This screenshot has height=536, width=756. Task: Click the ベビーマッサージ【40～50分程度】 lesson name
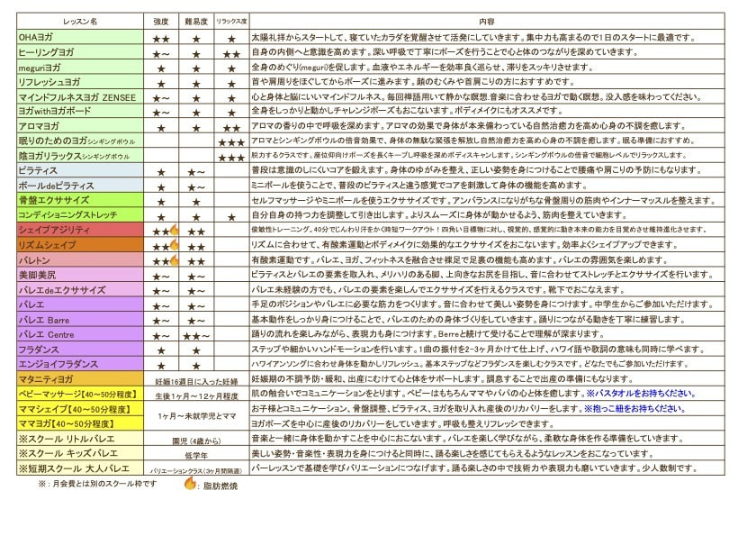[77, 395]
